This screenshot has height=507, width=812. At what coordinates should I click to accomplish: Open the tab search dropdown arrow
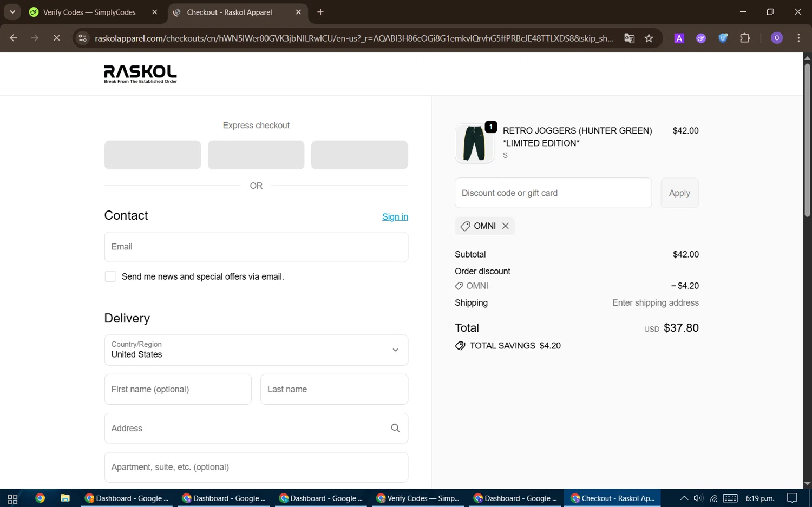[12, 12]
